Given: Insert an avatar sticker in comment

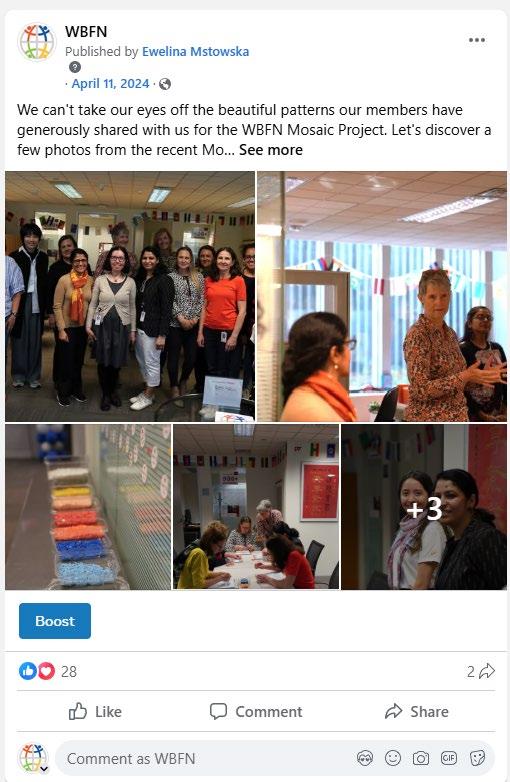Looking at the screenshot, I should pyautogui.click(x=365, y=759).
